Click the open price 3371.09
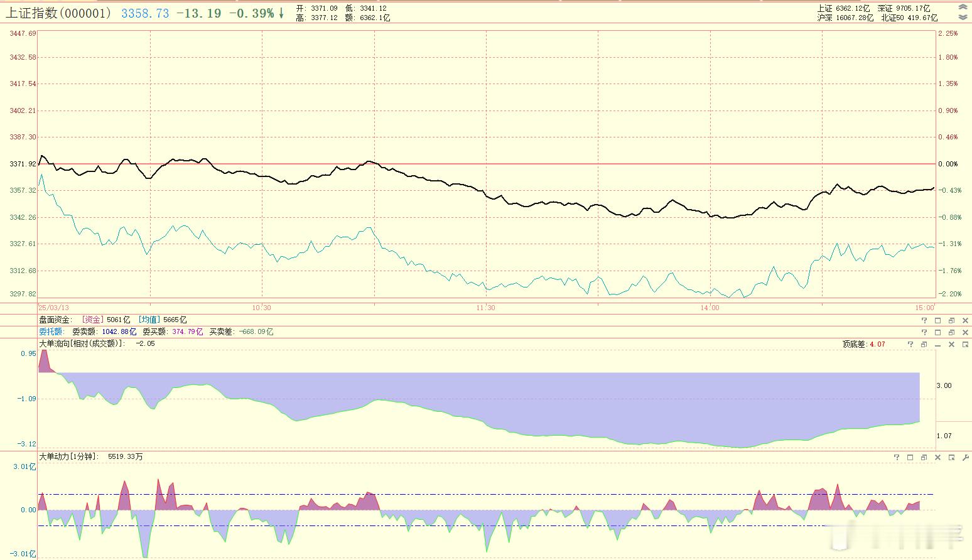Image resolution: width=972 pixels, height=560 pixels. point(324,8)
